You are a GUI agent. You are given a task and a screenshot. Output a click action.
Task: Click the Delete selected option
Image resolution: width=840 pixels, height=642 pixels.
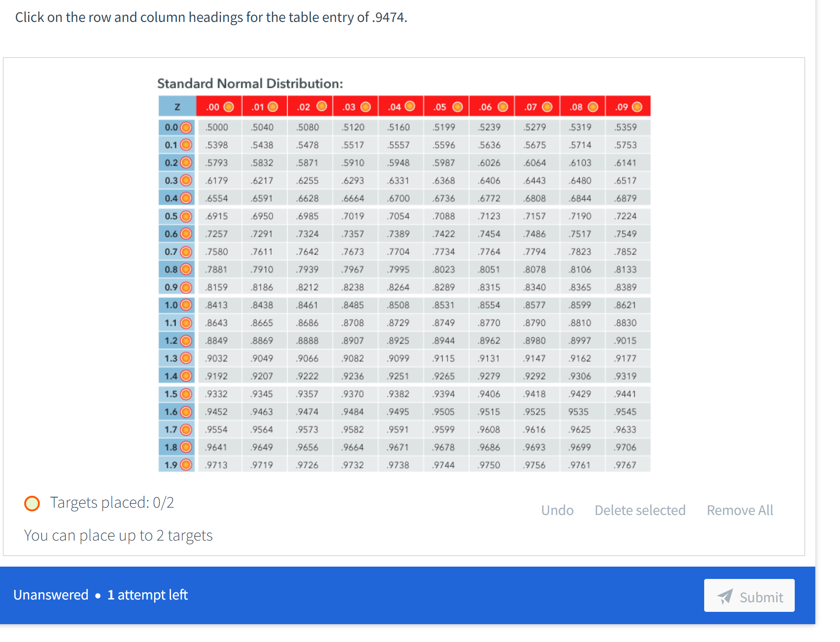coord(640,510)
